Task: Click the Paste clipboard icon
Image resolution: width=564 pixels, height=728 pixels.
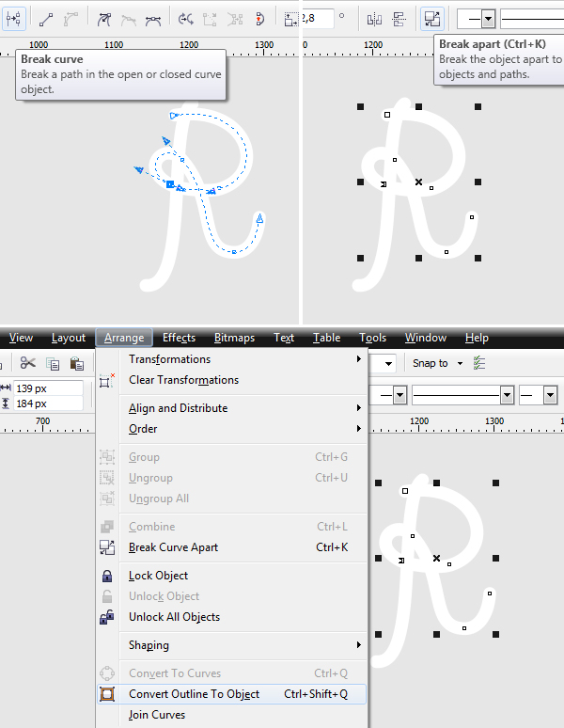Action: pyautogui.click(x=76, y=364)
